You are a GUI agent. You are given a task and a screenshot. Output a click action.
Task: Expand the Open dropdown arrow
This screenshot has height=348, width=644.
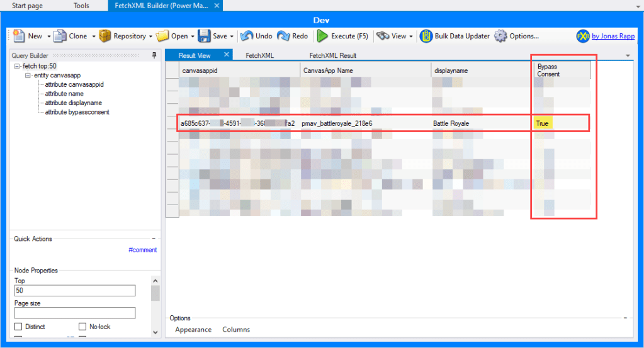point(192,36)
